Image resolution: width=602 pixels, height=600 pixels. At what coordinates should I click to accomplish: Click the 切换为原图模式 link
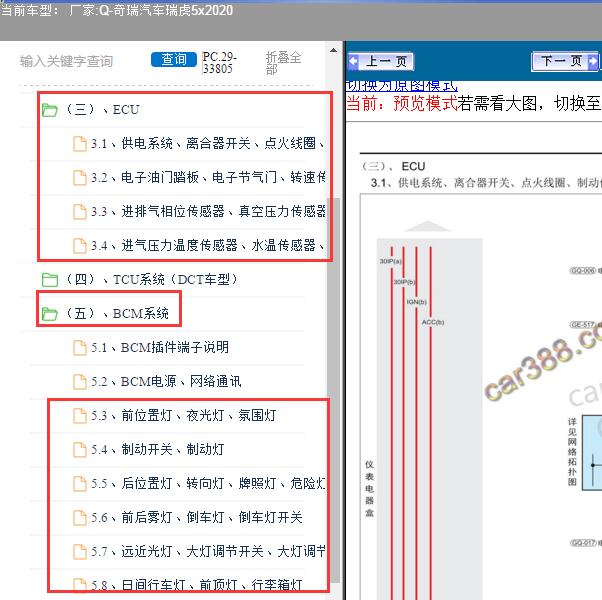point(402,86)
